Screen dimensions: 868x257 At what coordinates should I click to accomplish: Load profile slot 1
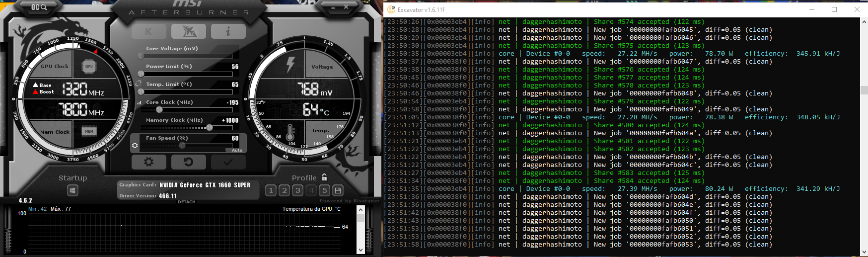tap(271, 190)
